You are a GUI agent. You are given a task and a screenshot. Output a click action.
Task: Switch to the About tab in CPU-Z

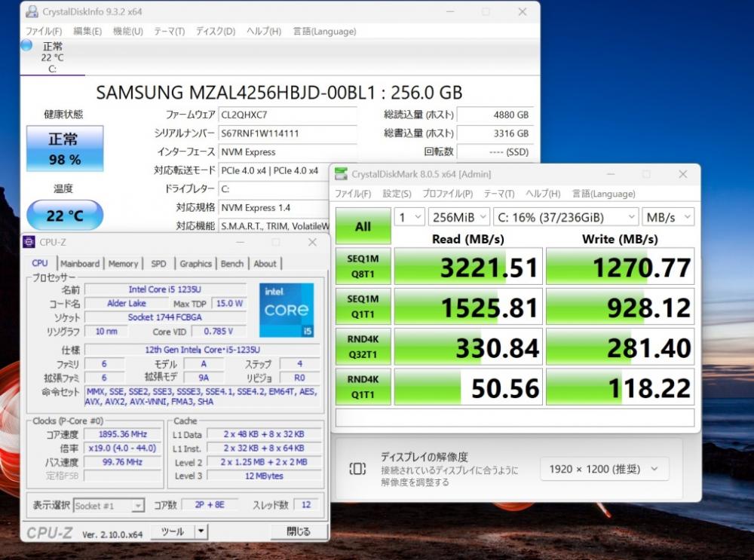pyautogui.click(x=265, y=264)
